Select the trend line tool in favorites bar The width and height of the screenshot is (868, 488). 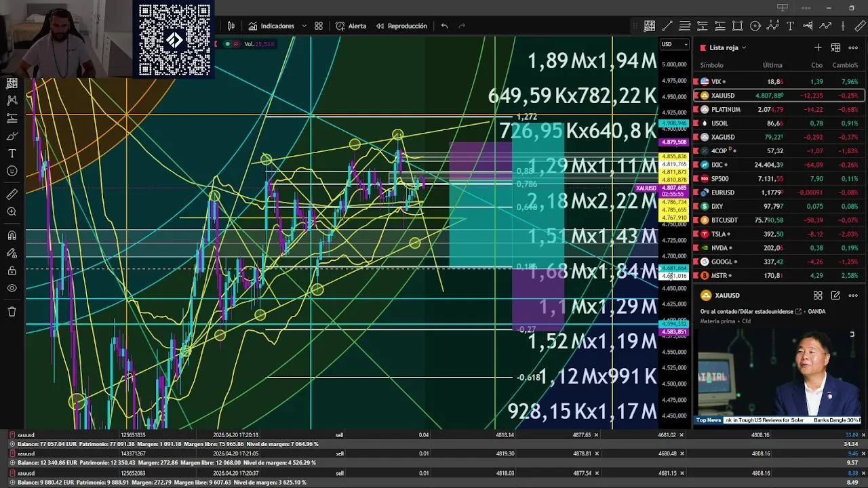pos(667,26)
